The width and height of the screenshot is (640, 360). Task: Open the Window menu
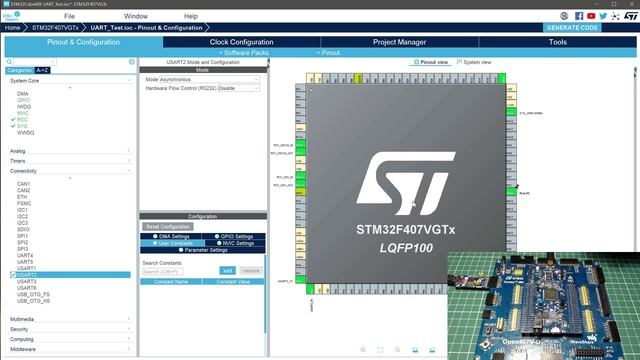click(136, 16)
